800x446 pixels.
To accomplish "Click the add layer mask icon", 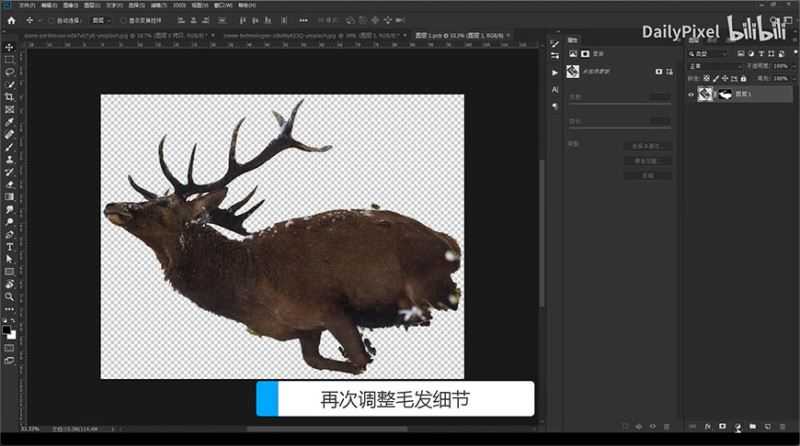I will pos(722,427).
